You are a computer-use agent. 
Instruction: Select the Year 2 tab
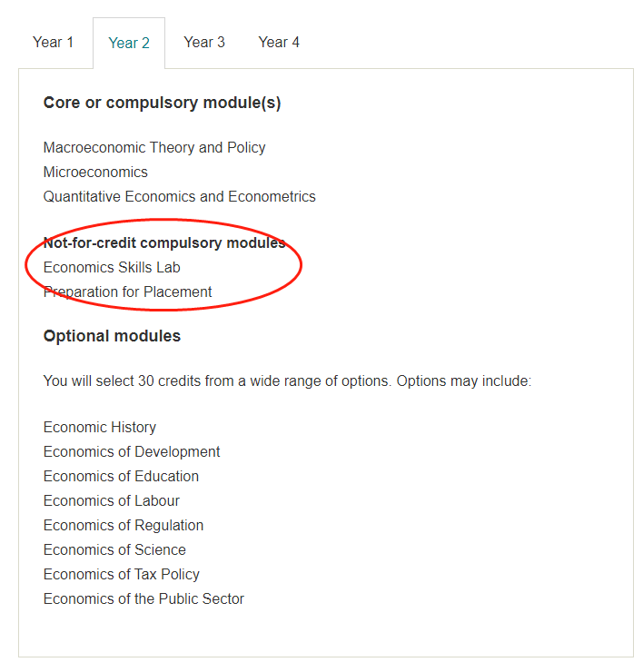[x=129, y=43]
